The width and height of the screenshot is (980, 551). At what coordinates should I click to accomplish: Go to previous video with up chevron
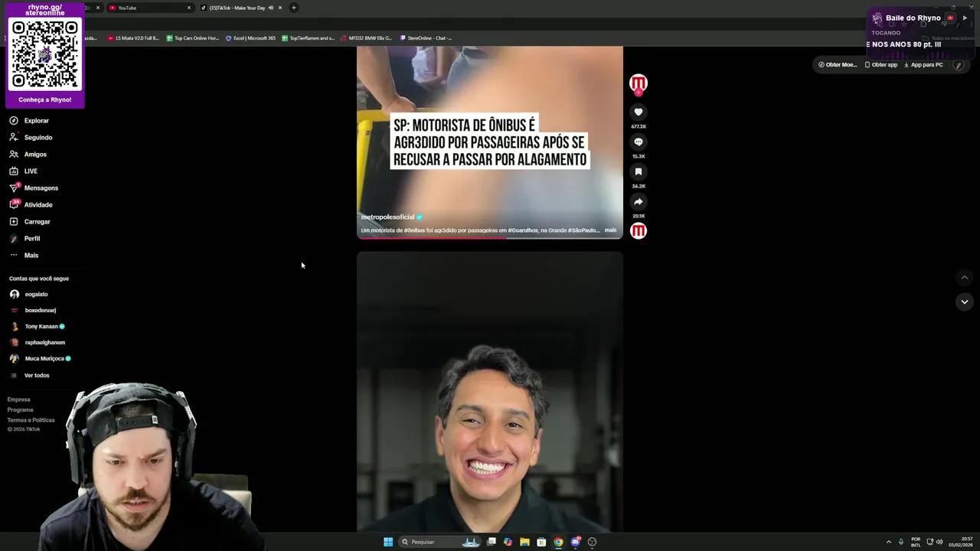tap(965, 278)
